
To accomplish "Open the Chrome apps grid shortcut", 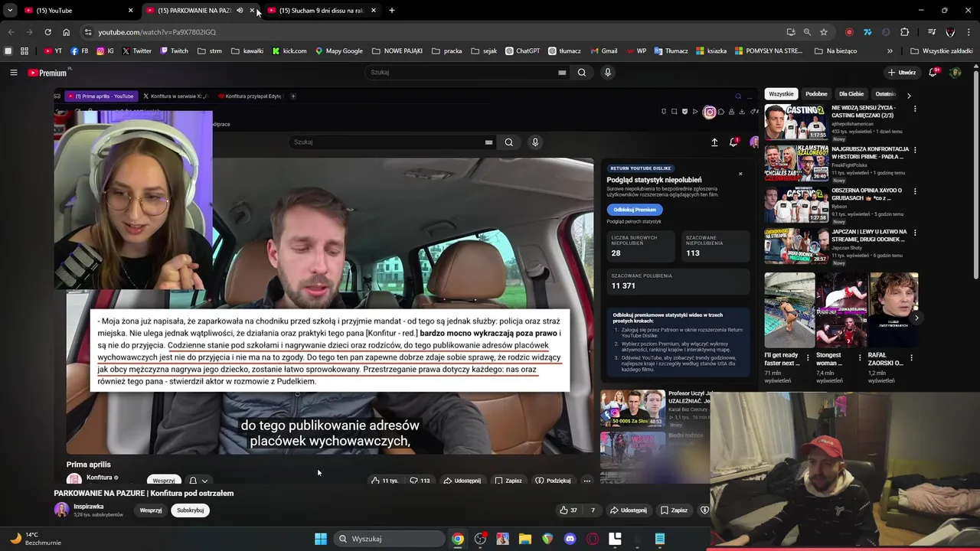I will click(x=24, y=51).
